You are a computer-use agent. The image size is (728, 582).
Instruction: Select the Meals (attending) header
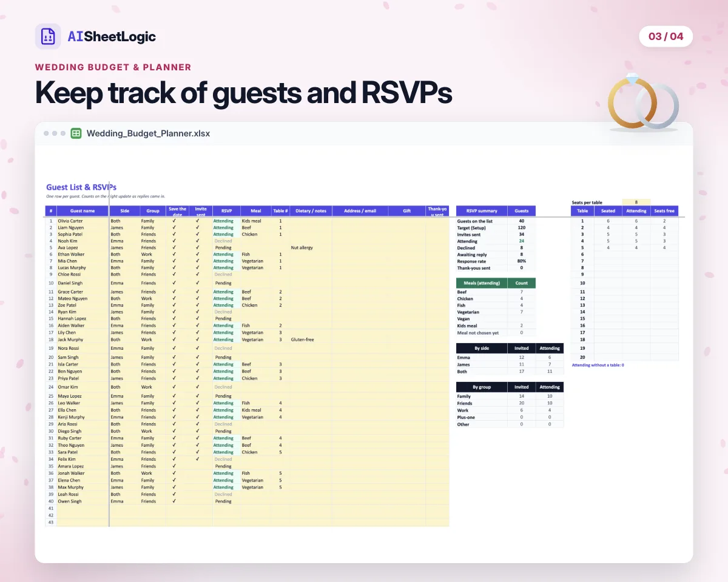tap(482, 283)
